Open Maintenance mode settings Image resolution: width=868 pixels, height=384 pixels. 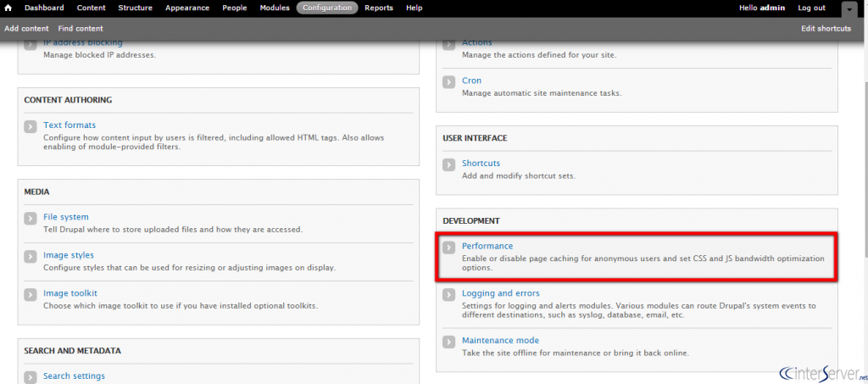pos(500,340)
